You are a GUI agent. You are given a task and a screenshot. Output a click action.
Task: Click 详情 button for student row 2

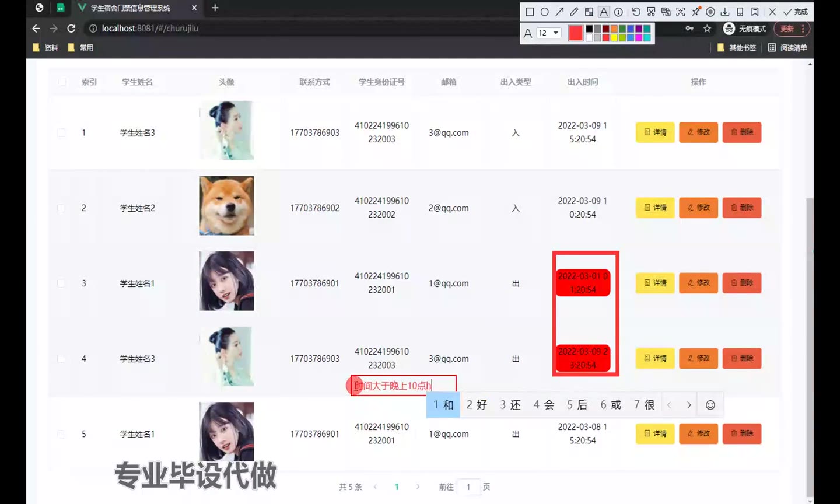(655, 208)
